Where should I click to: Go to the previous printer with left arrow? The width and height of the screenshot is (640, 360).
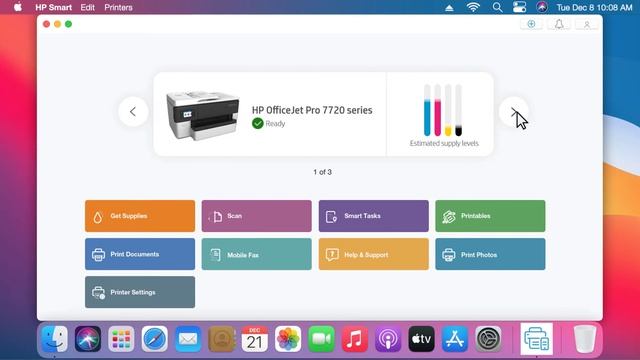(133, 111)
